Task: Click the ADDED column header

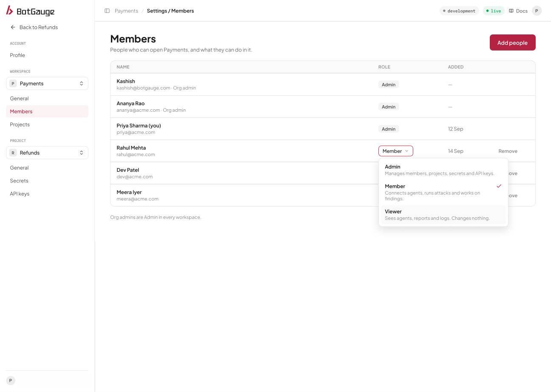Action: tap(455, 67)
